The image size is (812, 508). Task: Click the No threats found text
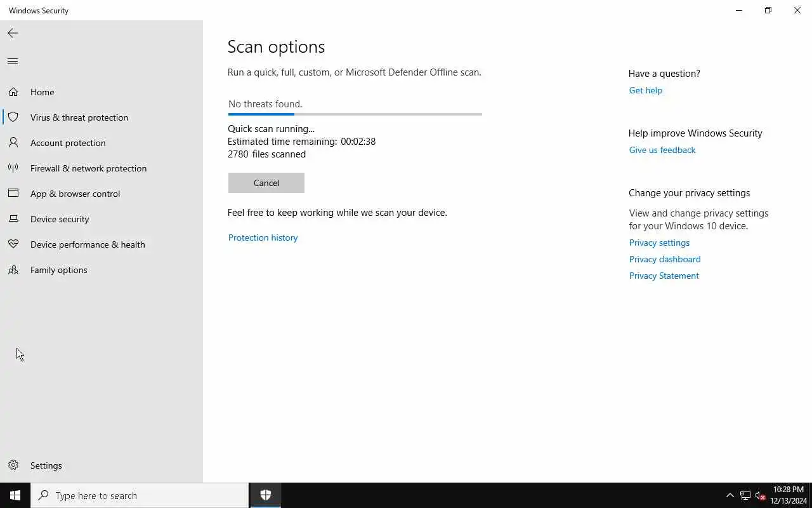click(265, 104)
